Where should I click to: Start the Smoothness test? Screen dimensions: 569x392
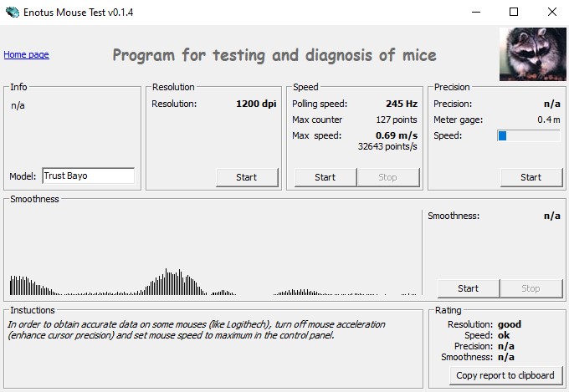pos(469,288)
